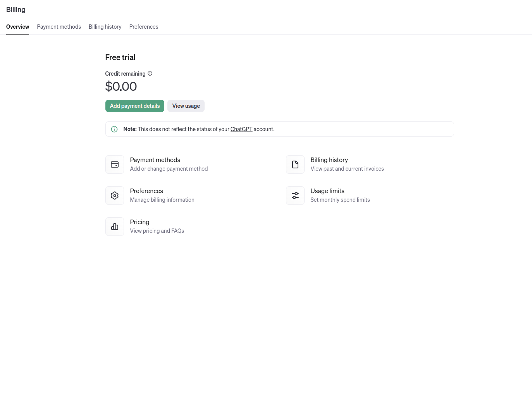Viewport: 532px width, 393px height.
Task: Click 'Set monthly spend limits' text
Action: click(x=340, y=200)
